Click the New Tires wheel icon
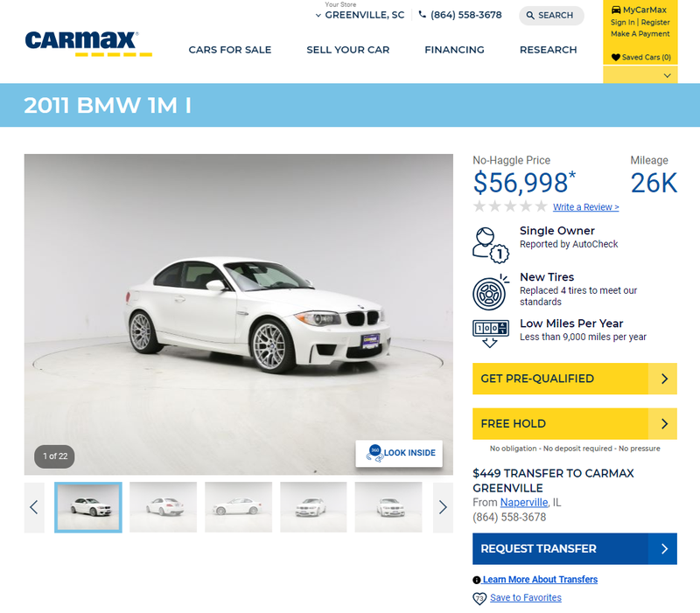Image resolution: width=700 pixels, height=613 pixels. coord(491,292)
